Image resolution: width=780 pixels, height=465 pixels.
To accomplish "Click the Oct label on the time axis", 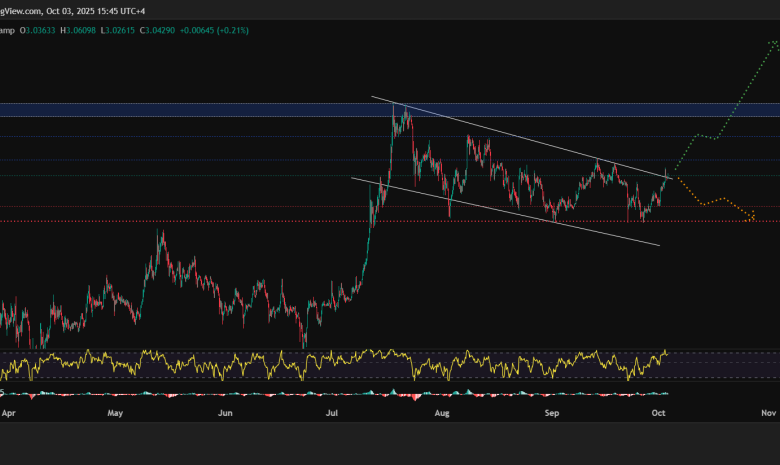I will [658, 412].
